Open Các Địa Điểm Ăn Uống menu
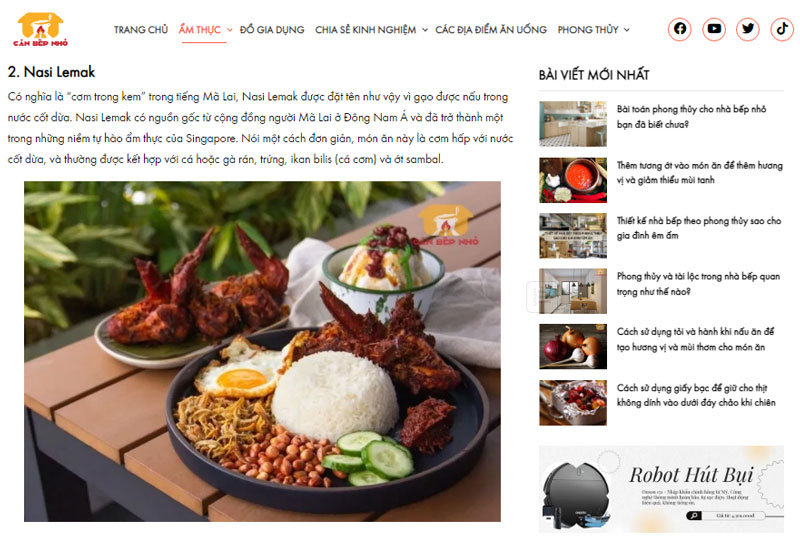 point(491,30)
